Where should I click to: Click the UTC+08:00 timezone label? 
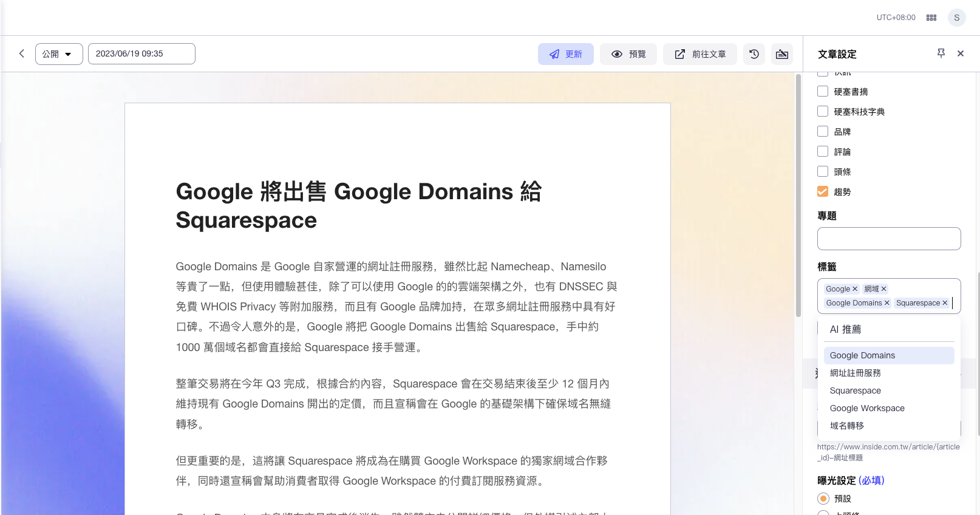pos(896,18)
